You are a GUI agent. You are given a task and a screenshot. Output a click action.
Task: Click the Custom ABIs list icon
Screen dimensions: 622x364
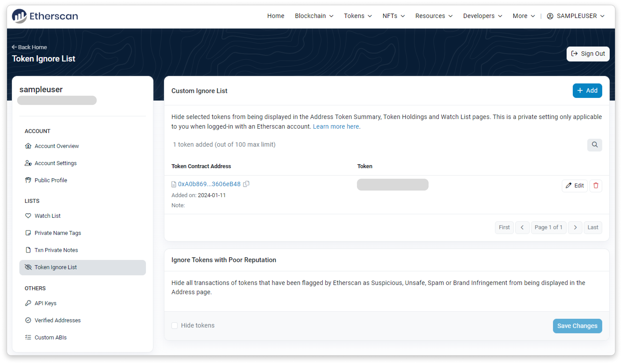pyautogui.click(x=28, y=337)
